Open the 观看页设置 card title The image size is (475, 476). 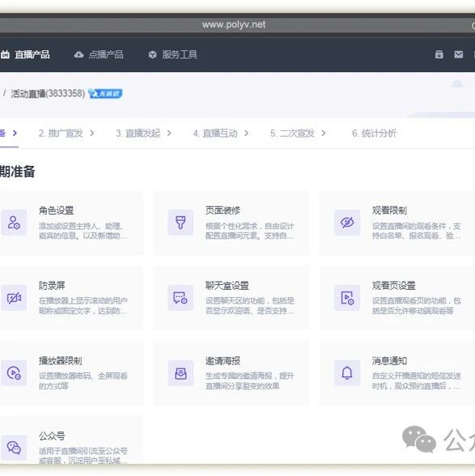point(393,285)
